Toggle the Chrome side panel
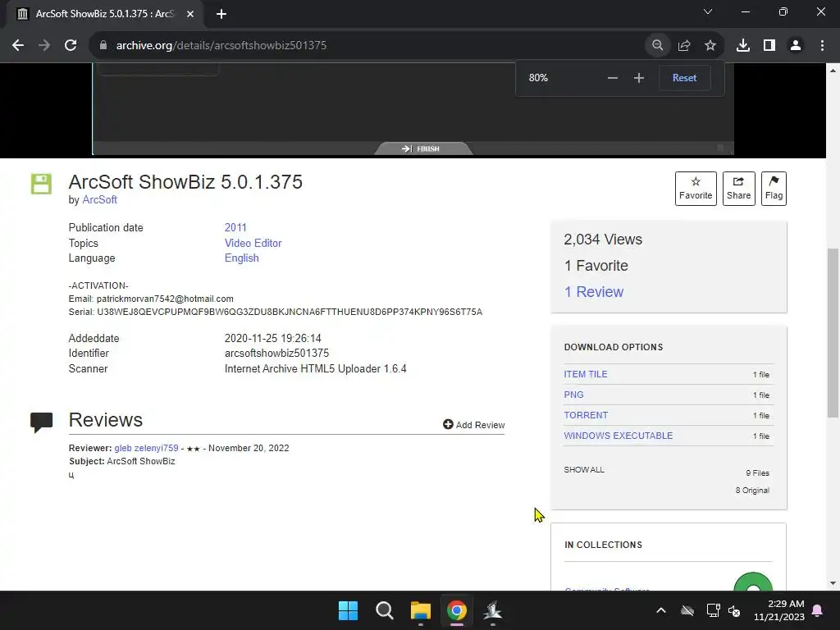 769,46
